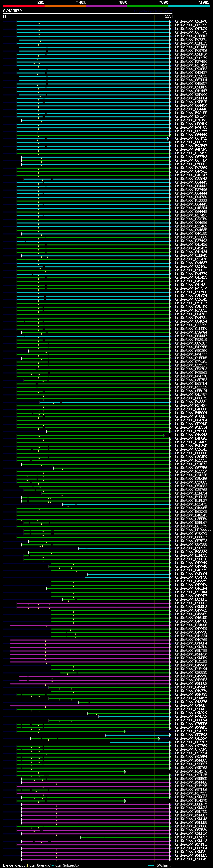Image resolution: width=213 pixels, height=868 pixels.
Task: Select the UniRef100_Q1KLZ3 label
Action: [x=191, y=44]
